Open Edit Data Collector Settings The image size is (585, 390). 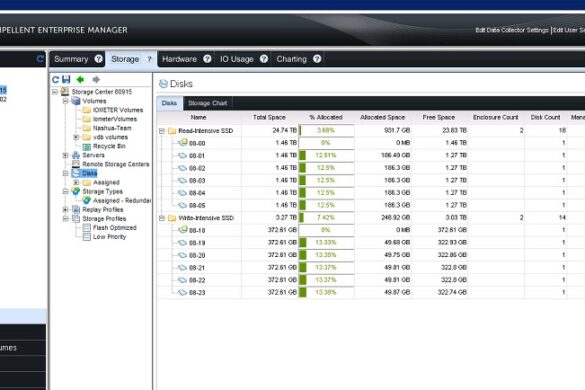(512, 30)
